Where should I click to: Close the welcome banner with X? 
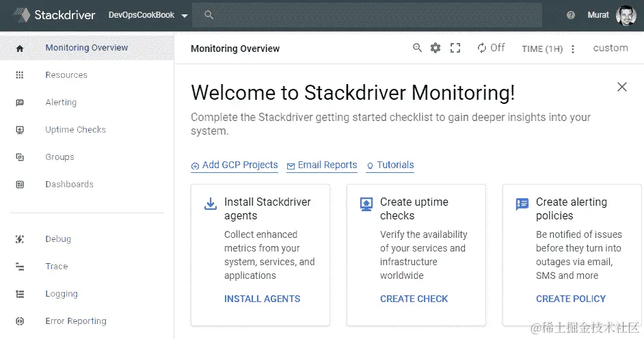click(x=622, y=87)
